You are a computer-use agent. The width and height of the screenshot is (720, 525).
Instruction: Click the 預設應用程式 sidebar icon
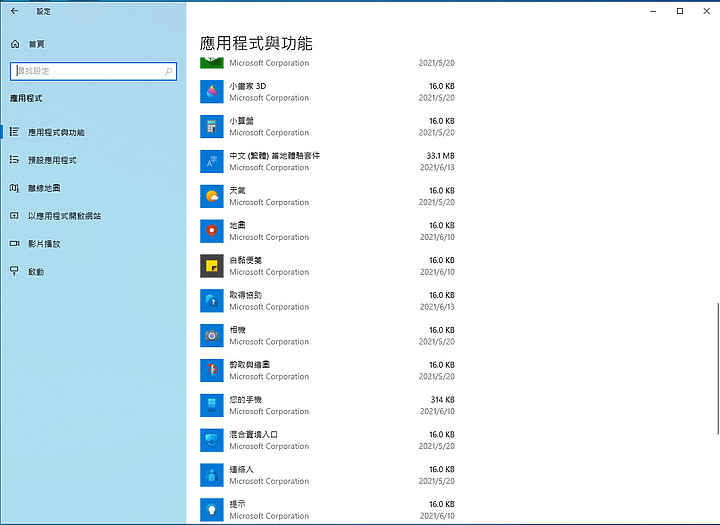pyautogui.click(x=15, y=160)
